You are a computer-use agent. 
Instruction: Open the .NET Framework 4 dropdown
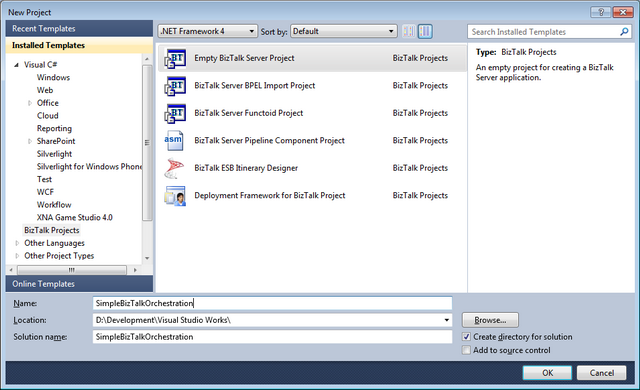207,31
